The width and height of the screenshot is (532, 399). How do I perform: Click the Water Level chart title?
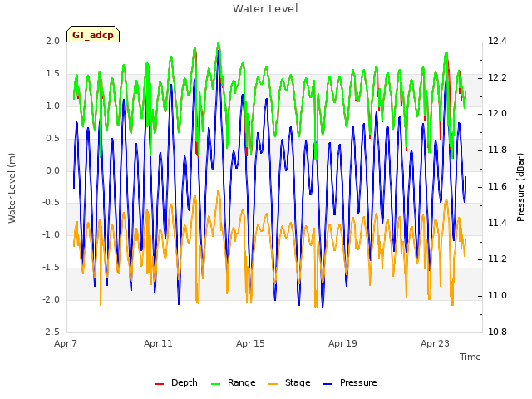[265, 8]
